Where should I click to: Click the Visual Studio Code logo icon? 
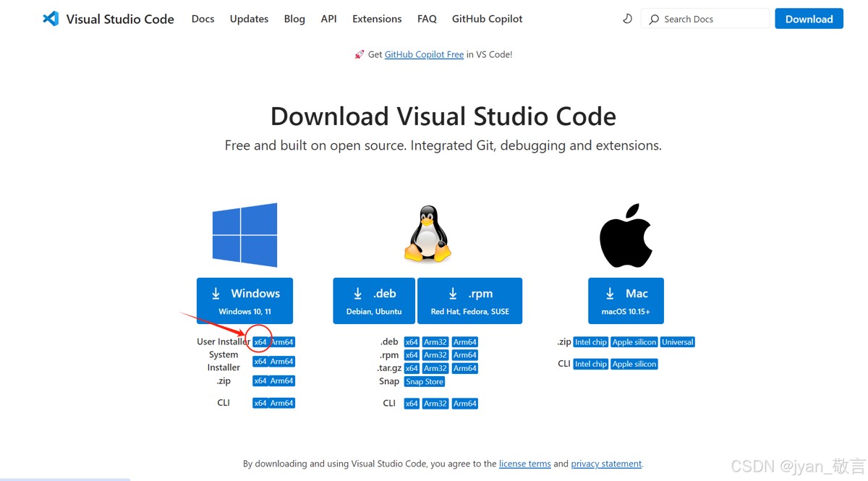[51, 19]
